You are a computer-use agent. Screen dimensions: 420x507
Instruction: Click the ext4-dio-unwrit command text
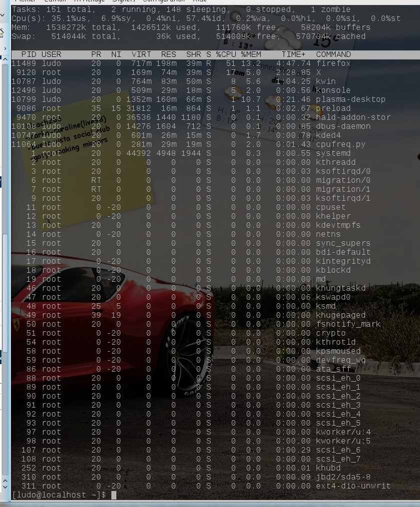coord(354,486)
